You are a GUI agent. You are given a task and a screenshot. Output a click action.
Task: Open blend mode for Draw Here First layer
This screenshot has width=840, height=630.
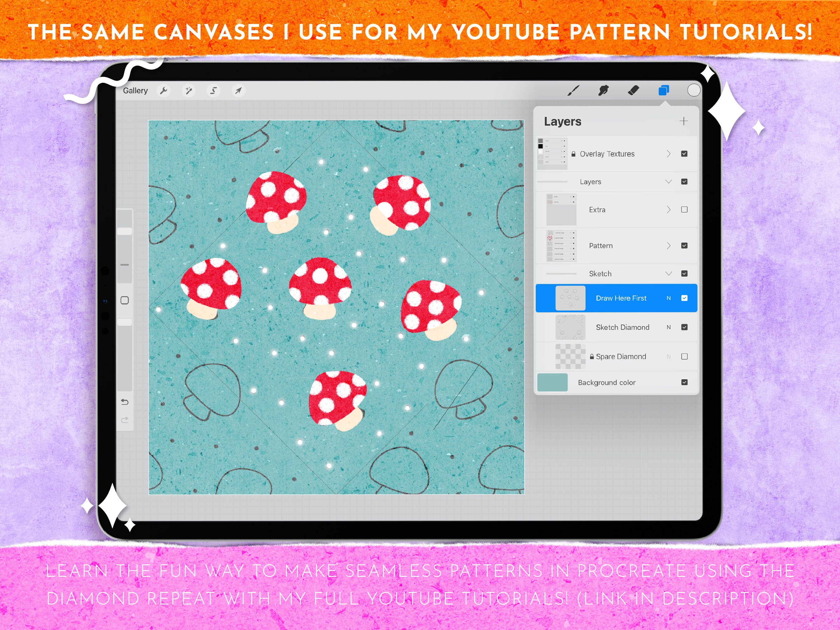tap(669, 298)
